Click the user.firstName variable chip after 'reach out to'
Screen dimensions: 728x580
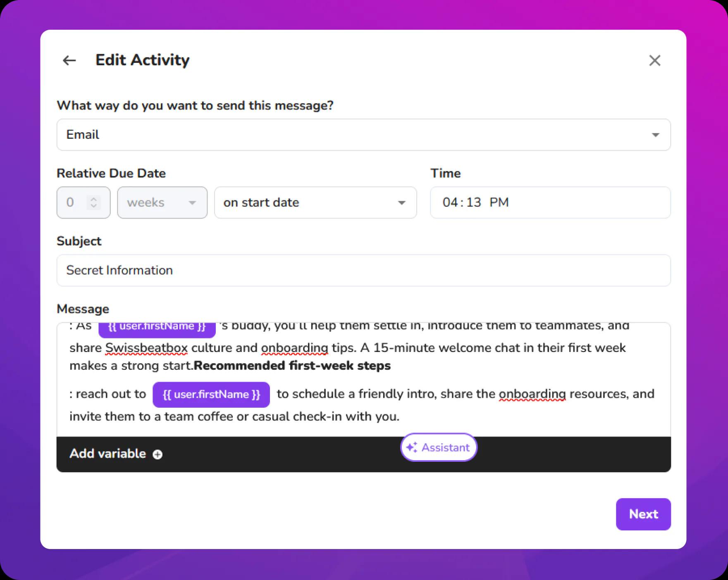211,395
